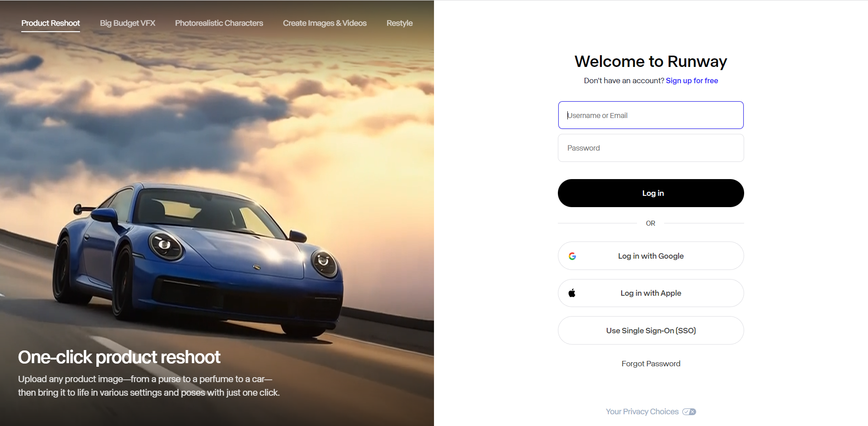Click the privacy choices checkmark icon
The height and width of the screenshot is (426, 868).
[689, 412]
